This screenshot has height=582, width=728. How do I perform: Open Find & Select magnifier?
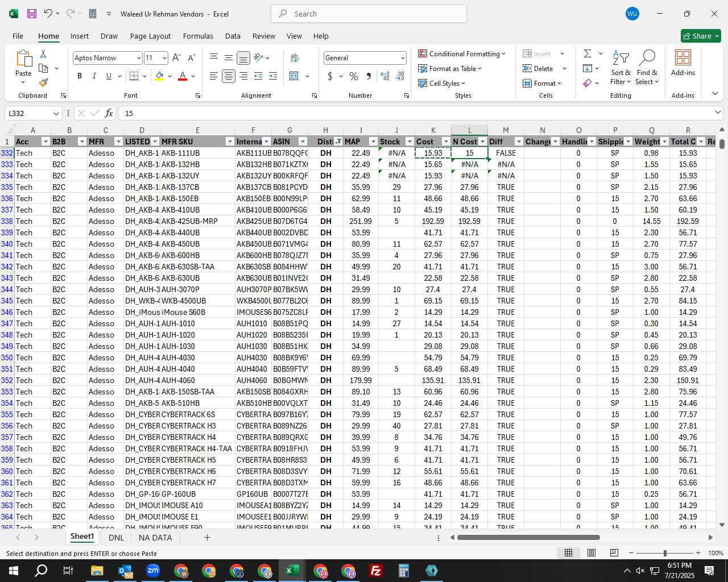tap(647, 67)
